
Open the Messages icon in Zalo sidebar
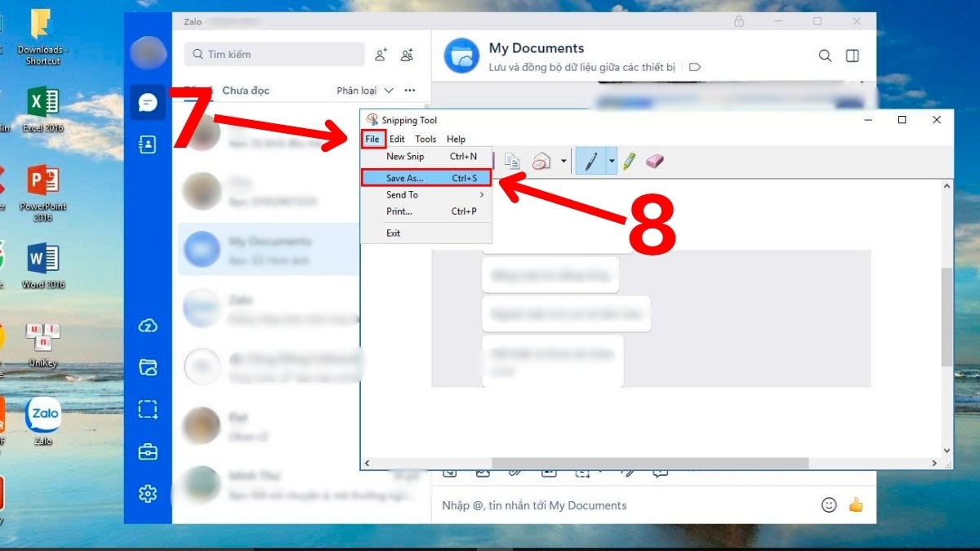click(148, 104)
